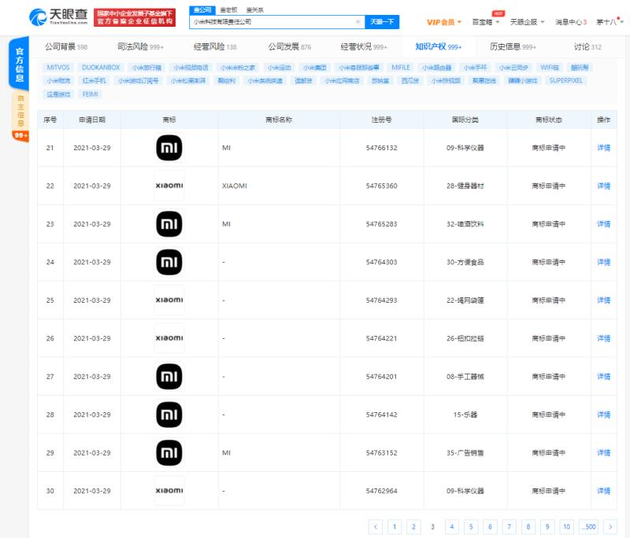Click the XIAOMI trademark name in row 22
630x538 pixels.
tap(235, 186)
